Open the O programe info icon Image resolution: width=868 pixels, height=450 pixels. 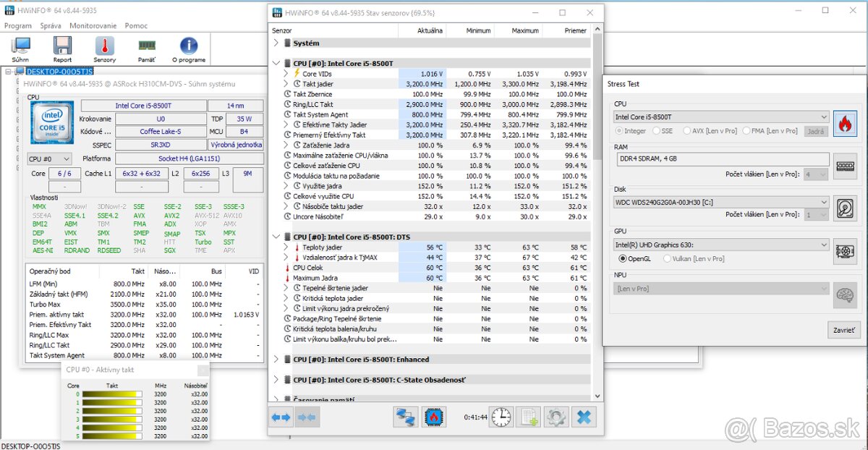click(x=189, y=46)
